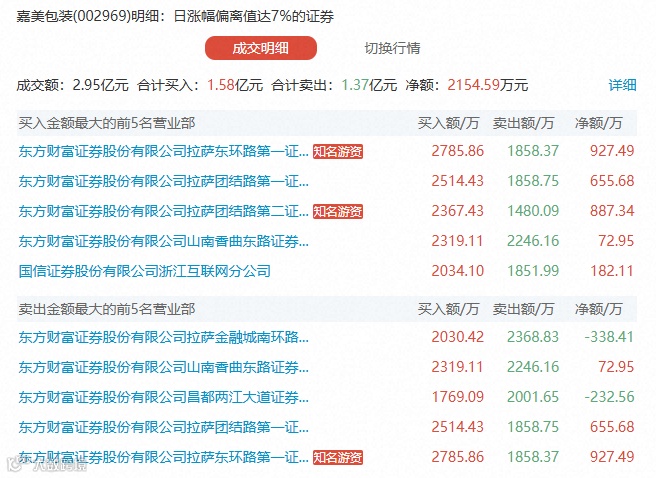Open the 详细 link
The width and height of the screenshot is (656, 478).
click(622, 85)
